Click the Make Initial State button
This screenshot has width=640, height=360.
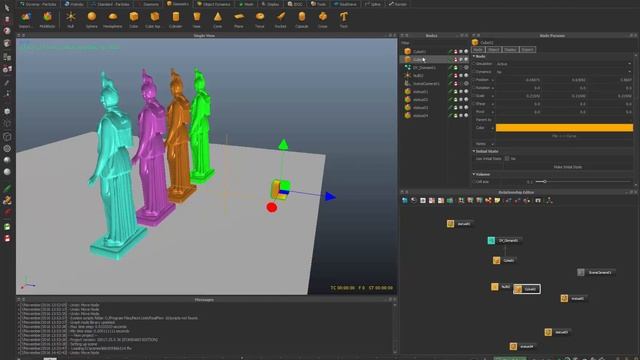click(x=567, y=167)
